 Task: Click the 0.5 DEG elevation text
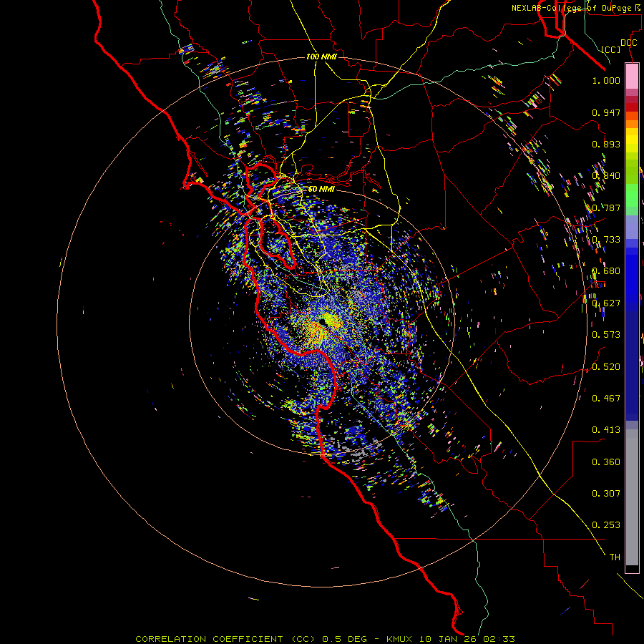(344, 639)
